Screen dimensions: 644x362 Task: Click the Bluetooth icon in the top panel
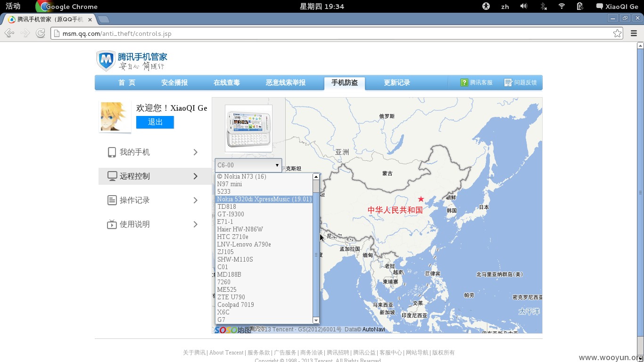point(543,6)
